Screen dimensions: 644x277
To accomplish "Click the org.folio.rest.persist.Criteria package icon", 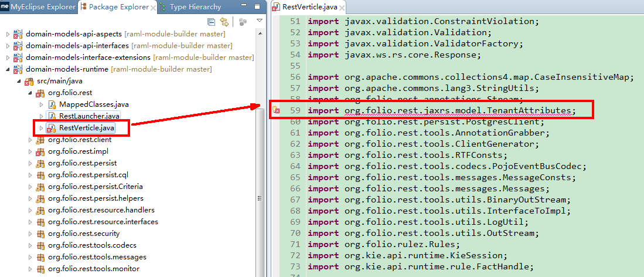I will 40,187.
